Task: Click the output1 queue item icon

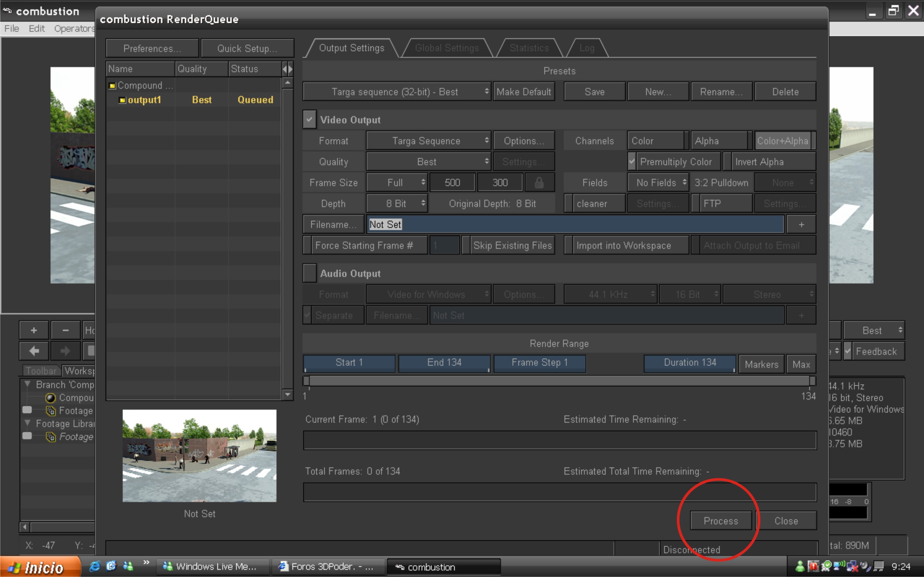Action: 122,100
